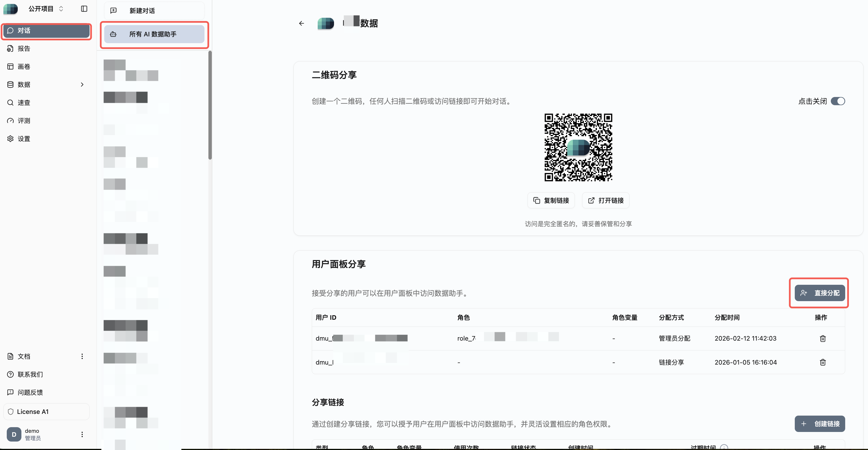Click the 过期时间 info icon
The image size is (868, 450).
coord(724,447)
